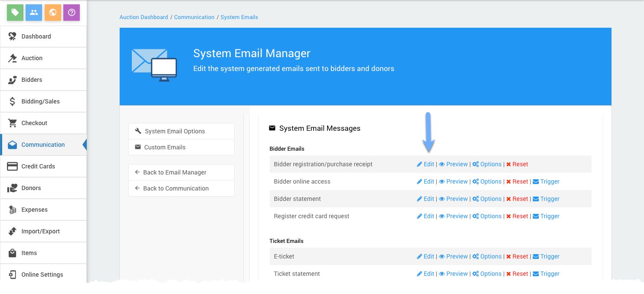644x294 pixels.
Task: Go to Bidders sidebar section
Action: [x=32, y=80]
